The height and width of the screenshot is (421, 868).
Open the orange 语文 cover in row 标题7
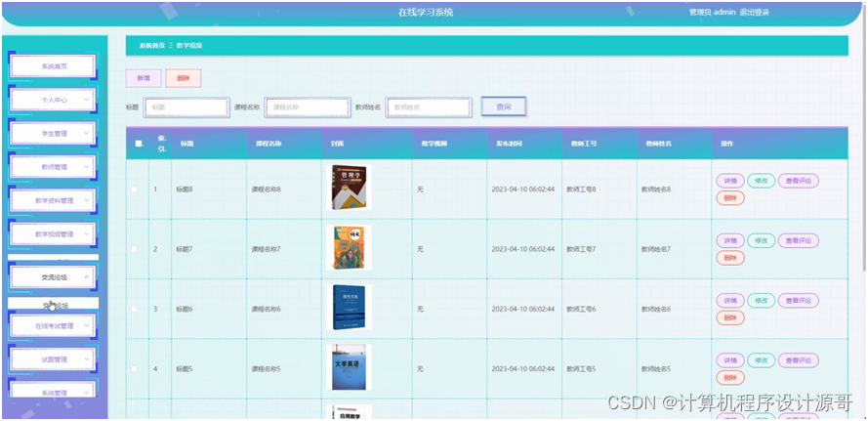349,247
